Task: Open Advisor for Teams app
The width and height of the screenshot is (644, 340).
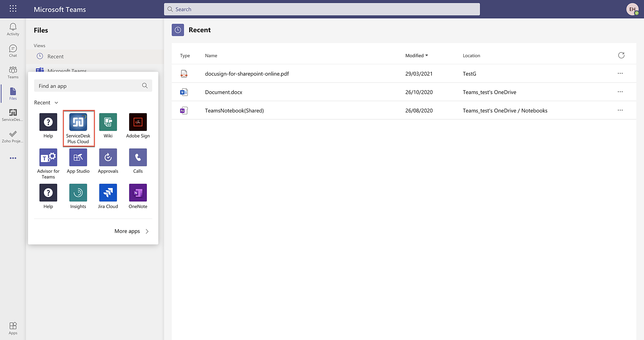Action: [48, 164]
